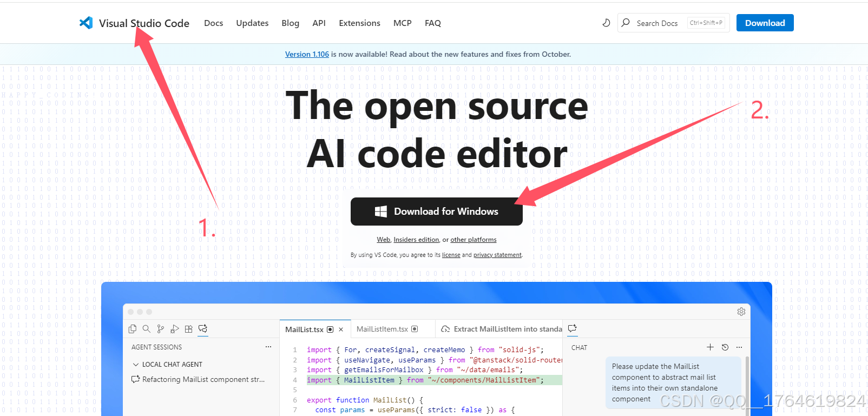The width and height of the screenshot is (868, 416).
Task: Open the Version 1.106 link
Action: click(307, 54)
